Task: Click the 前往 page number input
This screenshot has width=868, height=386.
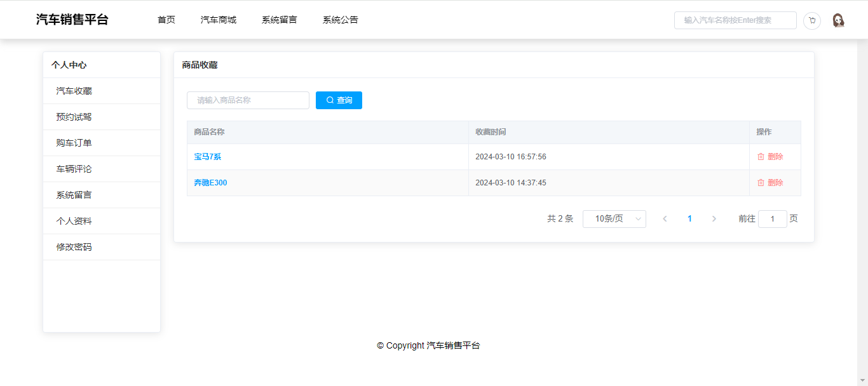Action: tap(772, 219)
